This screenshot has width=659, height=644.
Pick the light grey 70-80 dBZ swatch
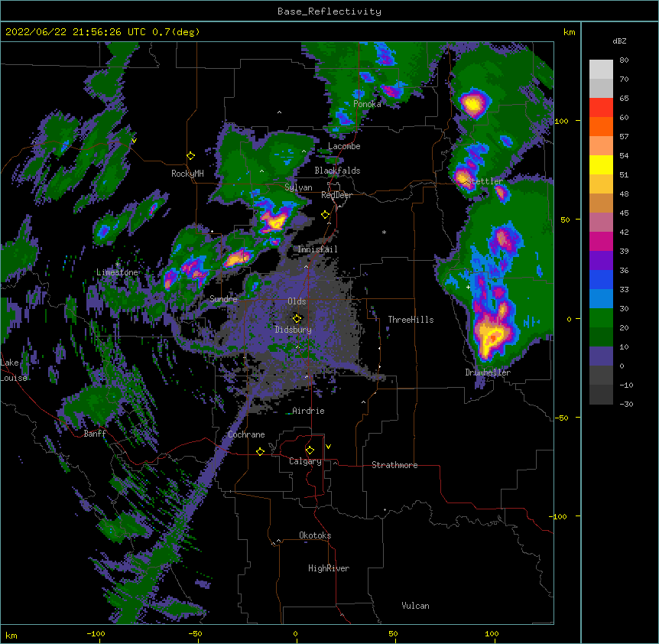tap(601, 70)
